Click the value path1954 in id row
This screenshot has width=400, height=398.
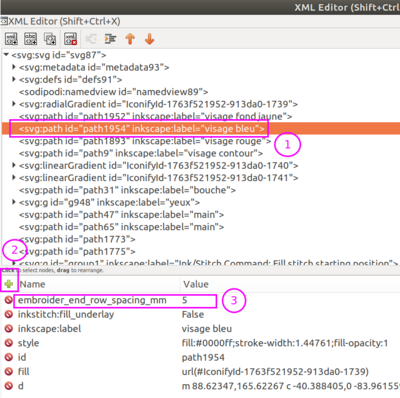[203, 357]
